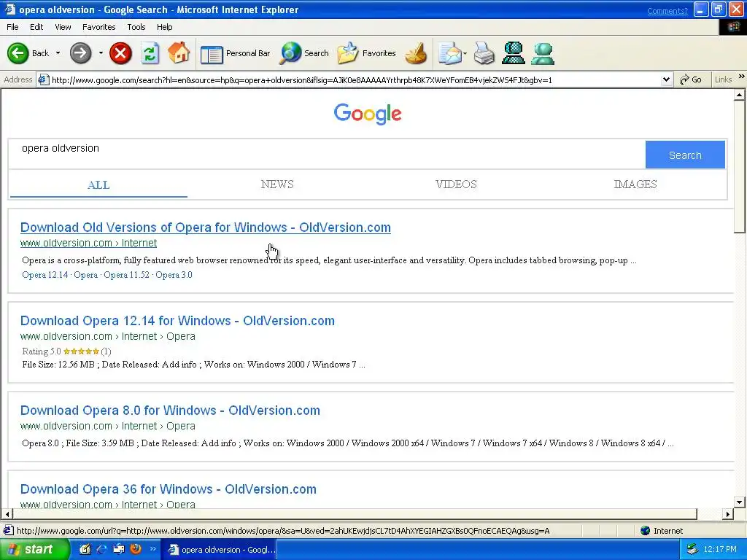Viewport: 747px width, 560px height.
Task: Open the Search pane globe icon
Action: [304, 53]
